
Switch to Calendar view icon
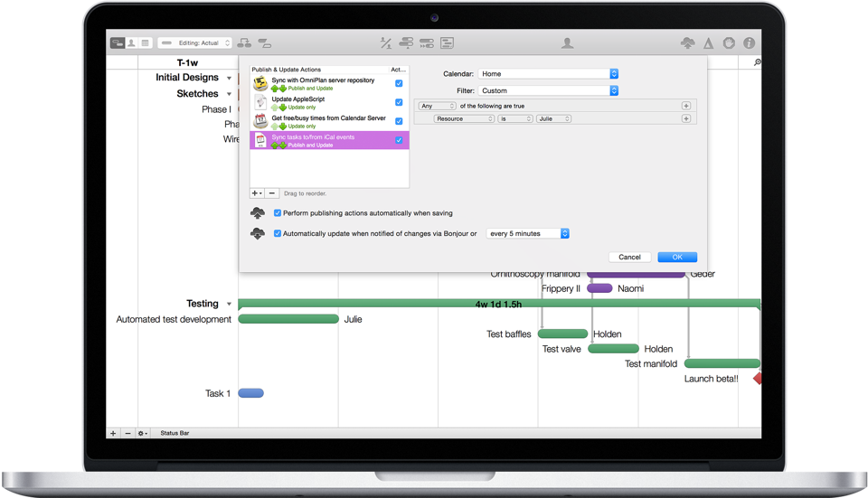[x=145, y=43]
